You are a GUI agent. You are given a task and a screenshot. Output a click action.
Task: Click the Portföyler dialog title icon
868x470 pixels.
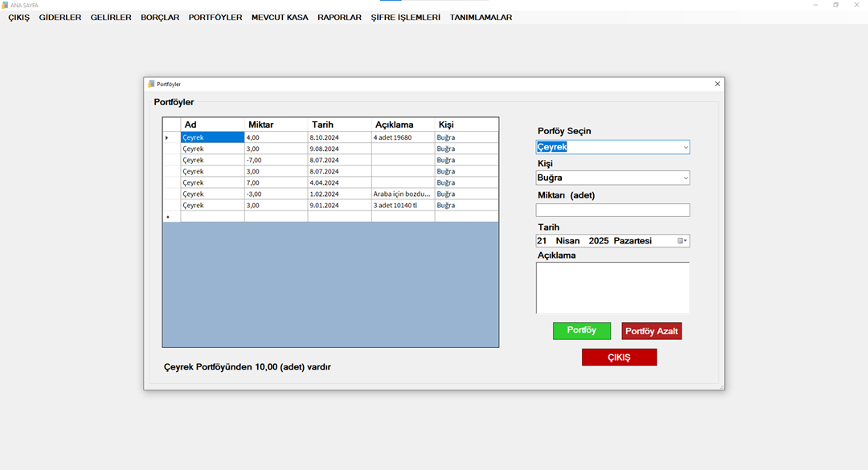tap(151, 84)
